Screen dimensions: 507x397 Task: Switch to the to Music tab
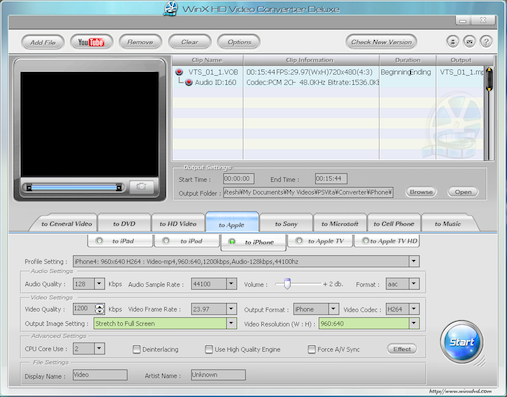[448, 224]
